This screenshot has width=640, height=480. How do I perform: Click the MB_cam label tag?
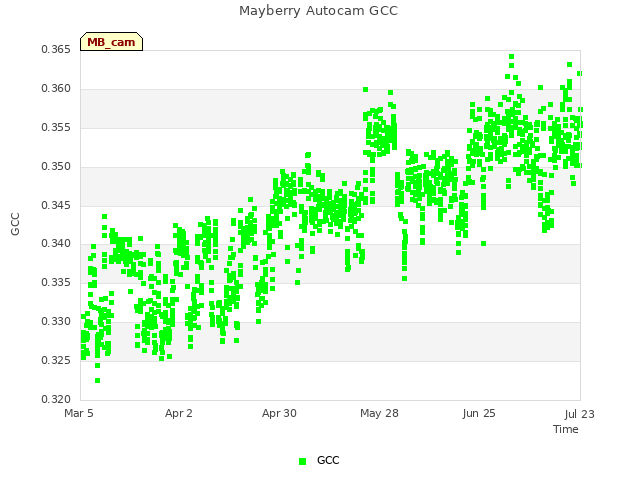tap(111, 42)
